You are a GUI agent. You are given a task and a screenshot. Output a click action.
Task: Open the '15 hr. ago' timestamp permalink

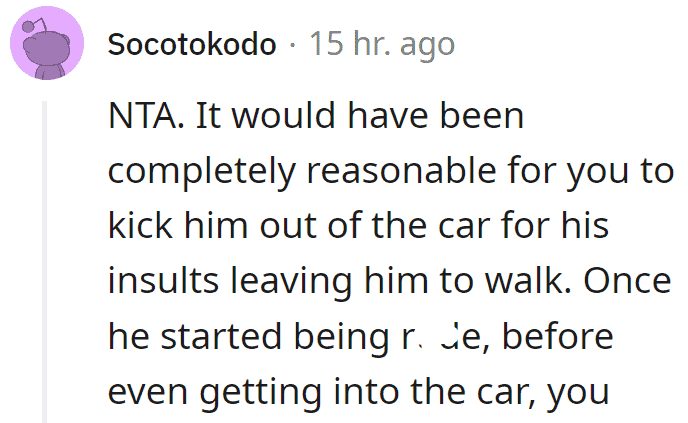382,44
